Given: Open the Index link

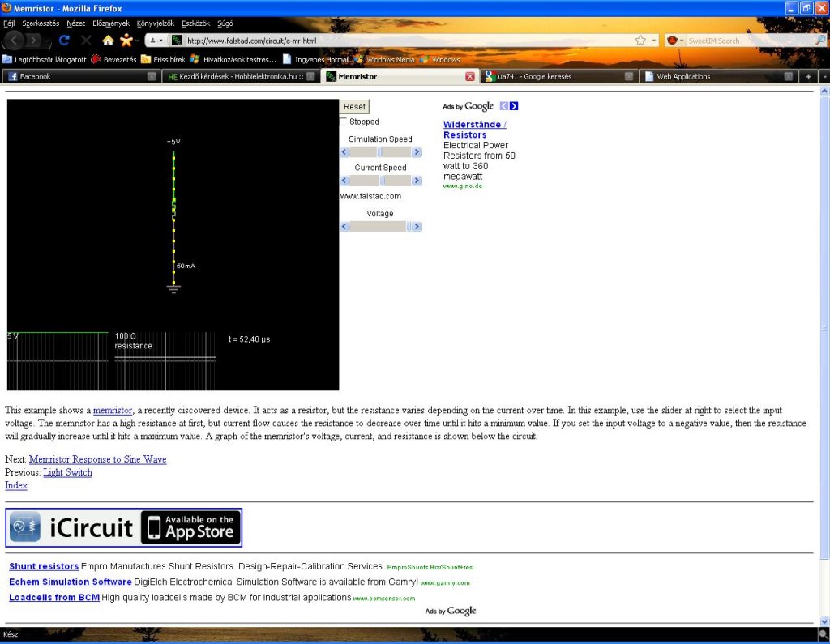Looking at the screenshot, I should (x=16, y=485).
